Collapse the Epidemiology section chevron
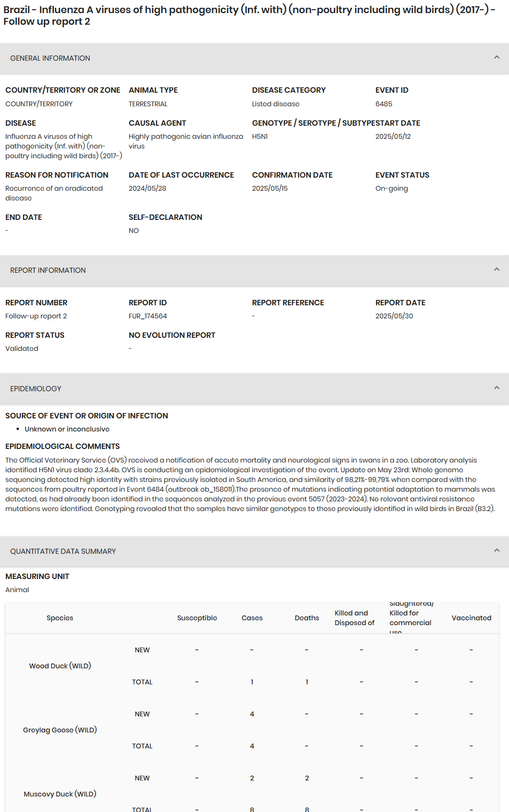The width and height of the screenshot is (509, 812). [x=496, y=388]
